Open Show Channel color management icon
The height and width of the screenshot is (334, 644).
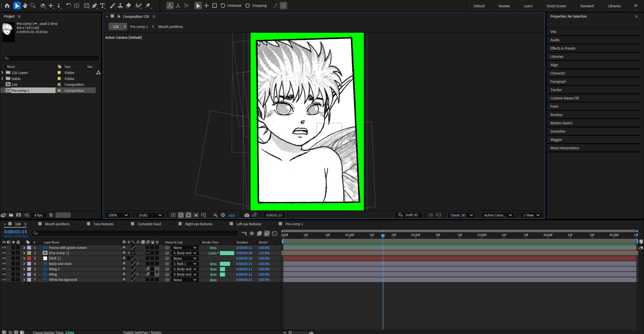[215, 215]
